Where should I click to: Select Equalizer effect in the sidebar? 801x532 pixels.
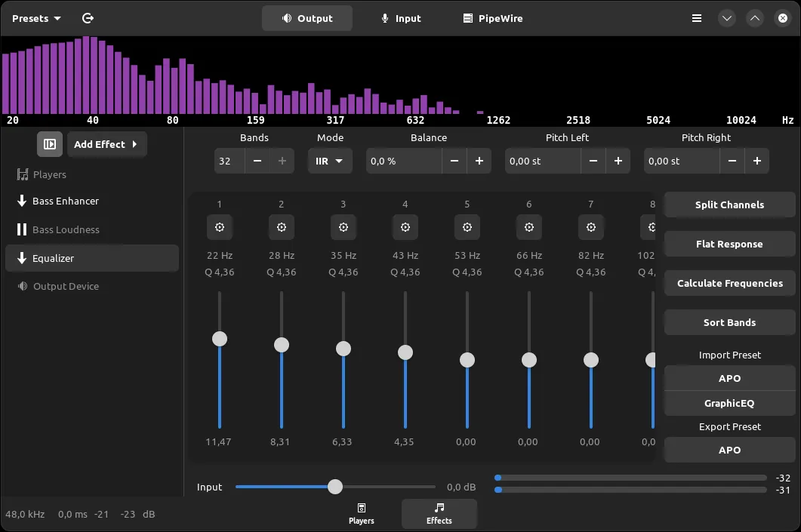point(92,258)
